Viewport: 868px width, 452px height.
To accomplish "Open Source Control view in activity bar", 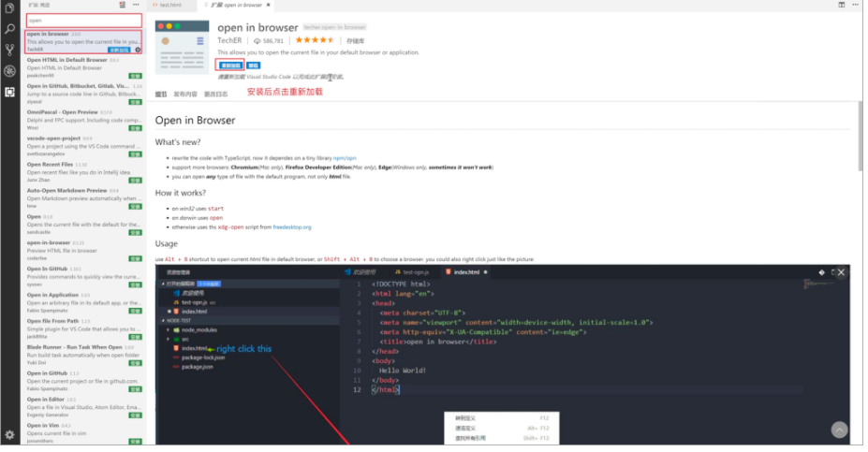I will pyautogui.click(x=9, y=50).
